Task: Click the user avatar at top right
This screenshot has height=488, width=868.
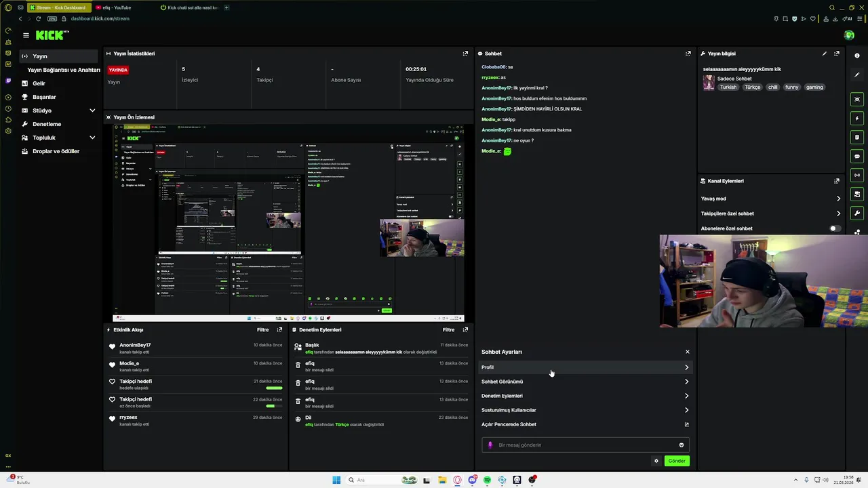Action: (849, 35)
